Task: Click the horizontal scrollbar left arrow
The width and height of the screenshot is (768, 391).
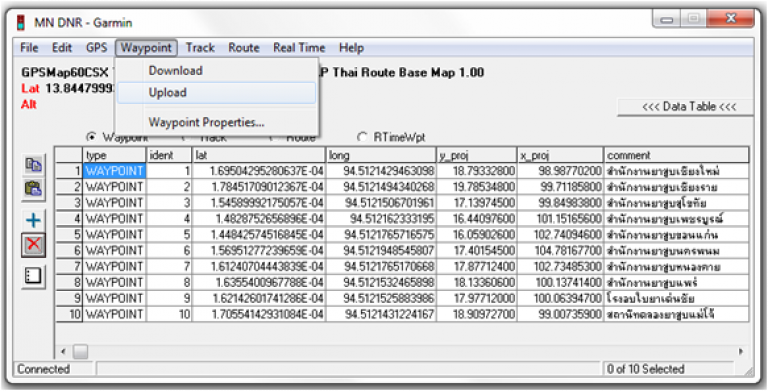Action: 63,351
